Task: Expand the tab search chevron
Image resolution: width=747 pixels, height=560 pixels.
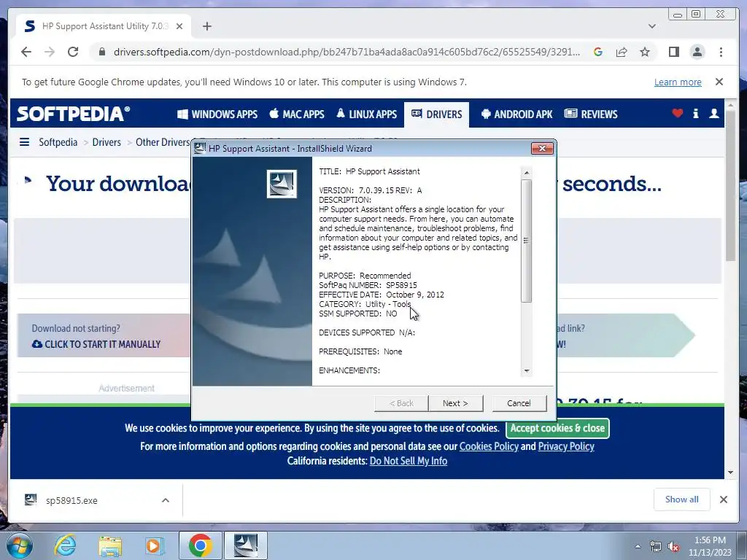Action: coord(652,26)
